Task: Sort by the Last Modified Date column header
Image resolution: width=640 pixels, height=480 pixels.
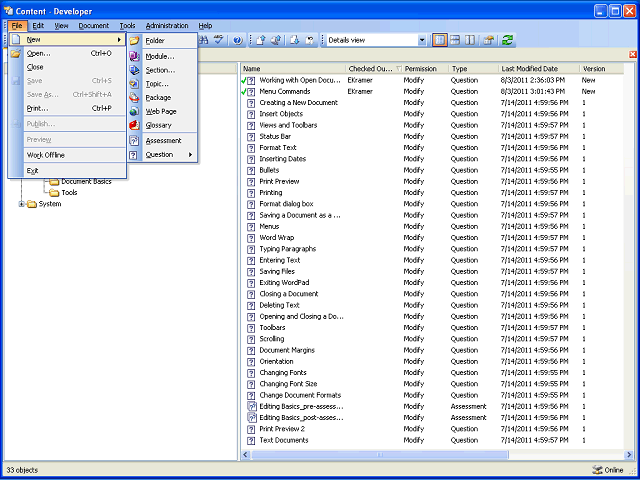Action: [x=539, y=69]
